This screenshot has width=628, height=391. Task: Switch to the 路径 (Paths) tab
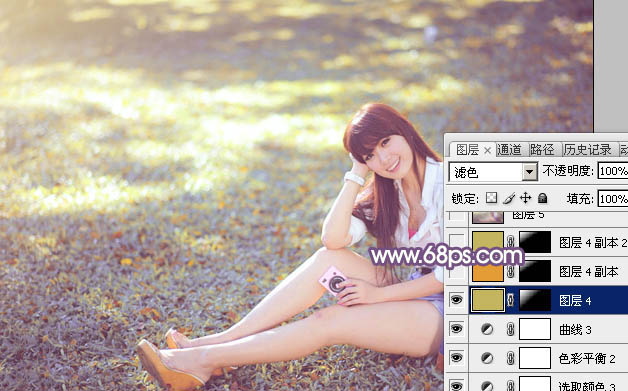pos(542,150)
